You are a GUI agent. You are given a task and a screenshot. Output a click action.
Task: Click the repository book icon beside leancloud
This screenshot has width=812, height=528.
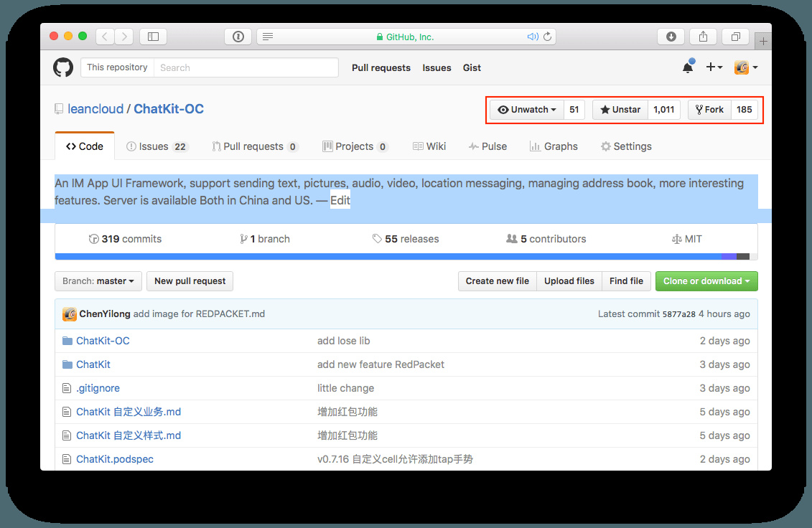pos(59,109)
